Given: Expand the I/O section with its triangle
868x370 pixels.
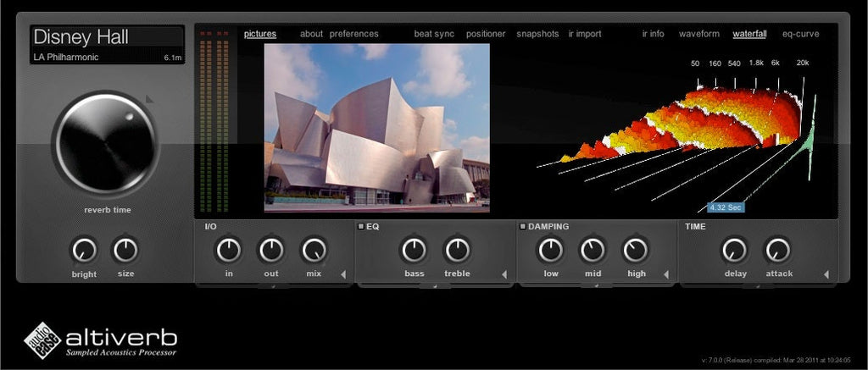Looking at the screenshot, I should pyautogui.click(x=342, y=274).
